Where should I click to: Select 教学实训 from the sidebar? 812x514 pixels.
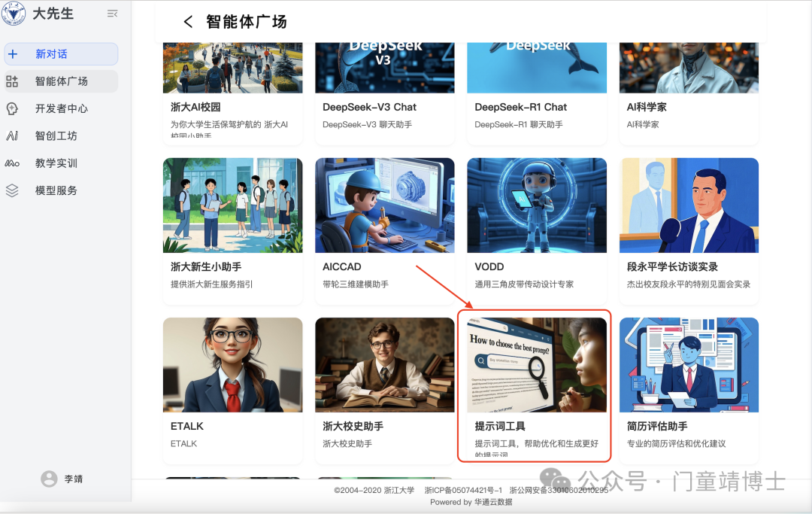pyautogui.click(x=61, y=163)
